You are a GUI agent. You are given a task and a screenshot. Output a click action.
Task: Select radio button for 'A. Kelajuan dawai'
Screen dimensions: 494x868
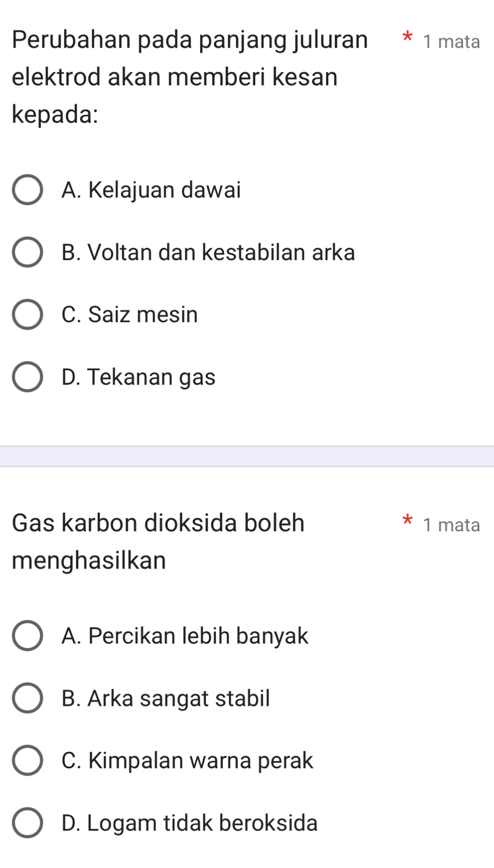pos(28,190)
